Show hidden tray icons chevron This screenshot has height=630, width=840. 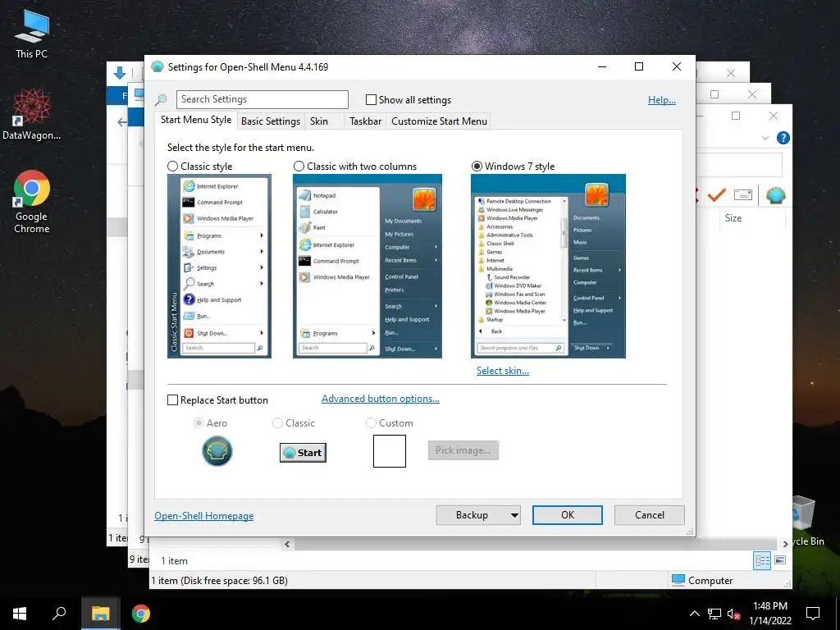click(x=694, y=614)
